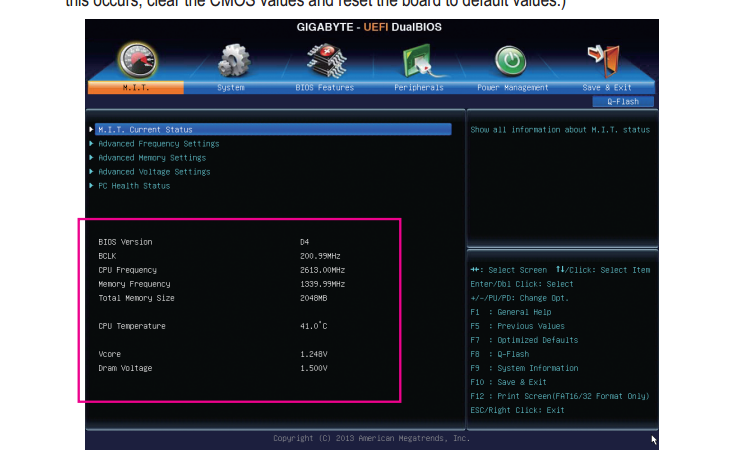
Task: Expand arrow beside M.I.T. Current Status
Action: pyautogui.click(x=91, y=129)
